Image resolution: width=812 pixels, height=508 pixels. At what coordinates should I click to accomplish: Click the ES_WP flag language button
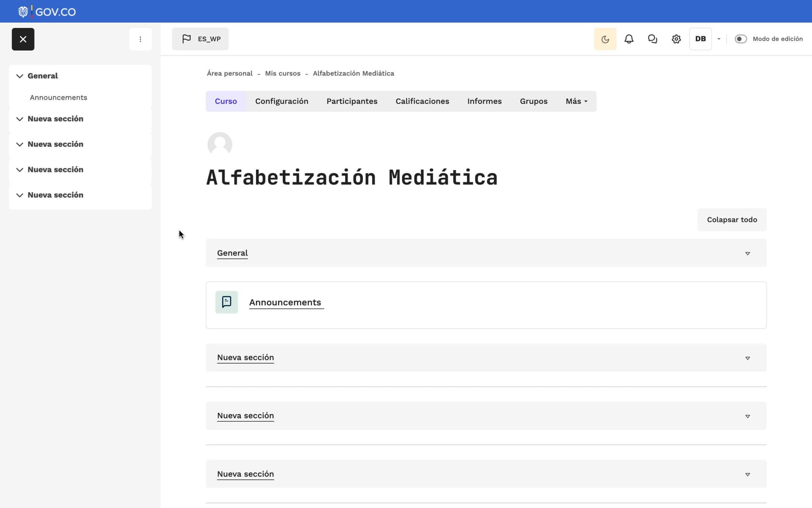click(x=200, y=39)
